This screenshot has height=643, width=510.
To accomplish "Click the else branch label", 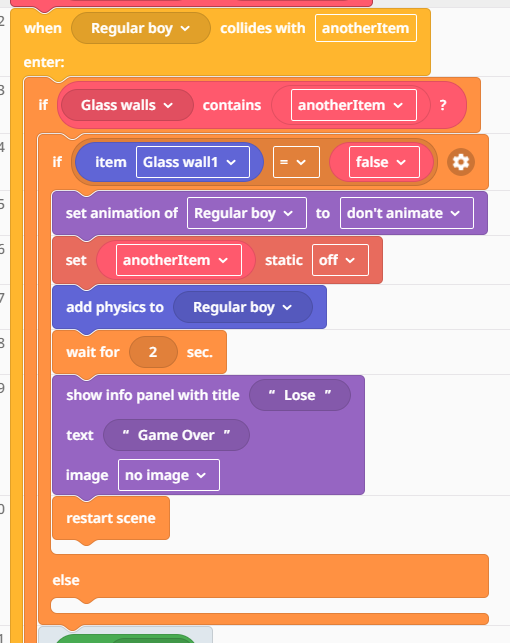I will [x=66, y=580].
